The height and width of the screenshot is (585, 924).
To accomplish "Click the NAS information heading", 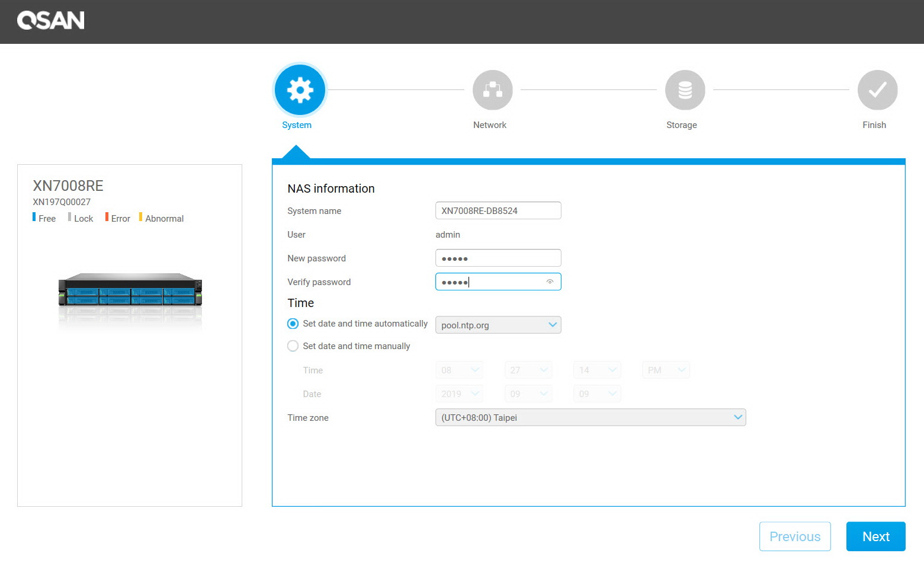I will (x=331, y=188).
